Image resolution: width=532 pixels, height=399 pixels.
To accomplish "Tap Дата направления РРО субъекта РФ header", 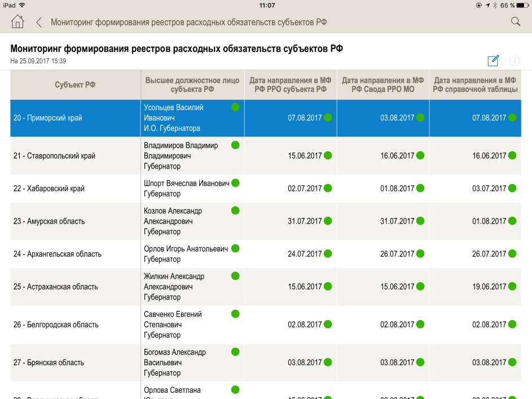I will 291,85.
